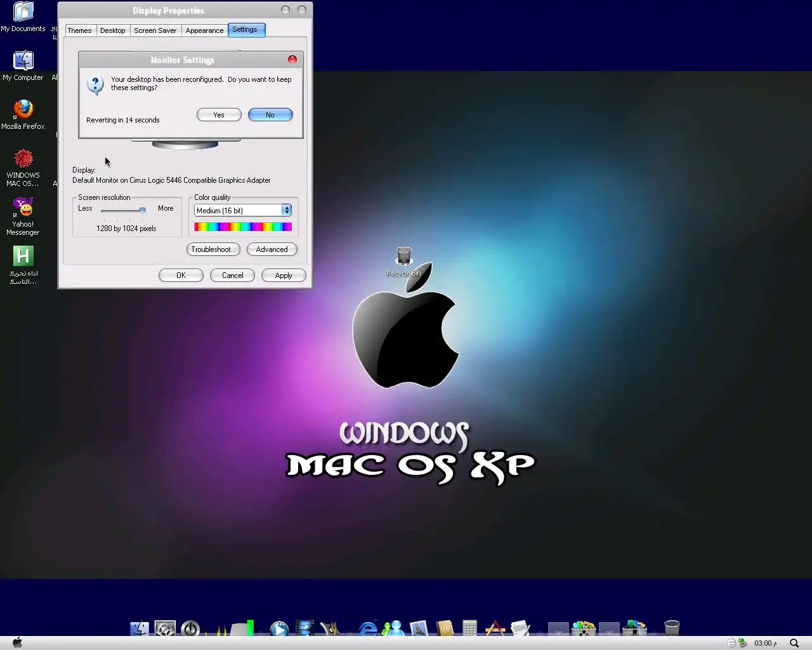Click OK in Display Properties
812x650 pixels.
(x=181, y=275)
